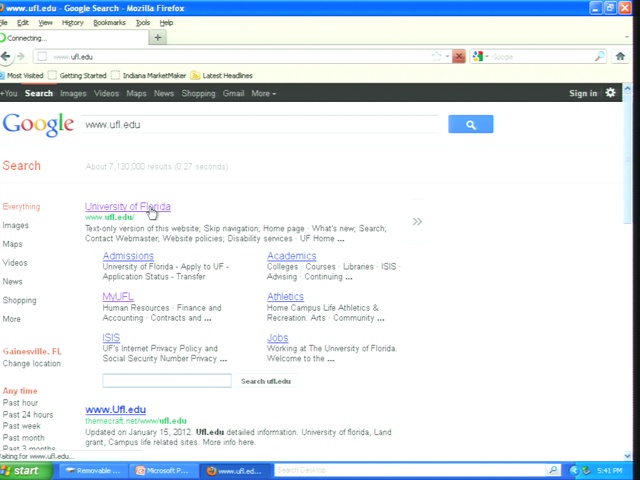
Task: Click +You in the Google bar
Action: click(9, 93)
